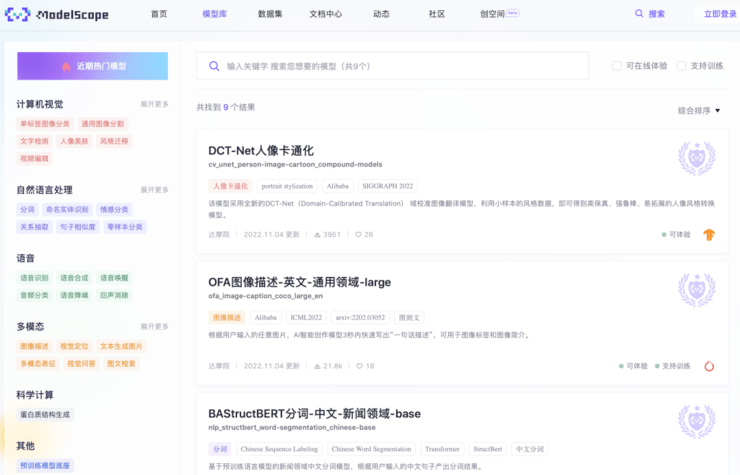
Task: Enable the 支持训练 checkbox
Action: [x=681, y=66]
